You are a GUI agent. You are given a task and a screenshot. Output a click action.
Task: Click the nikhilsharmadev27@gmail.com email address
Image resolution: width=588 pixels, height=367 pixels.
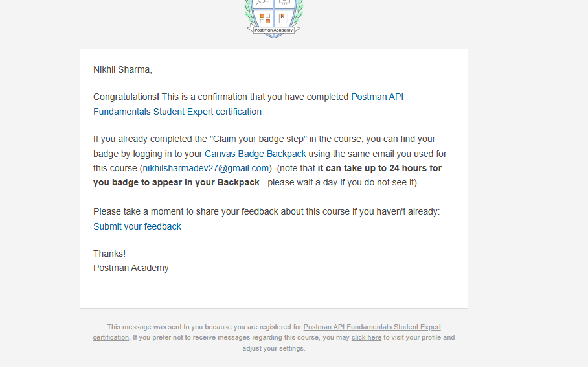(x=206, y=169)
